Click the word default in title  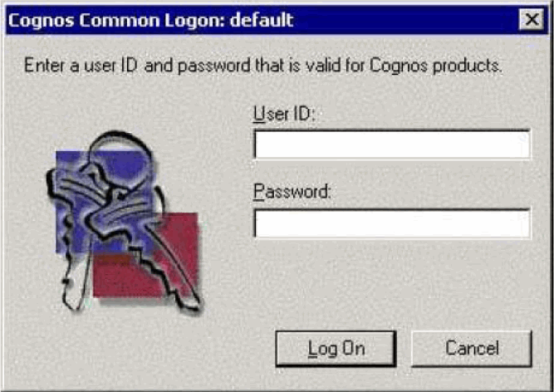pos(262,20)
